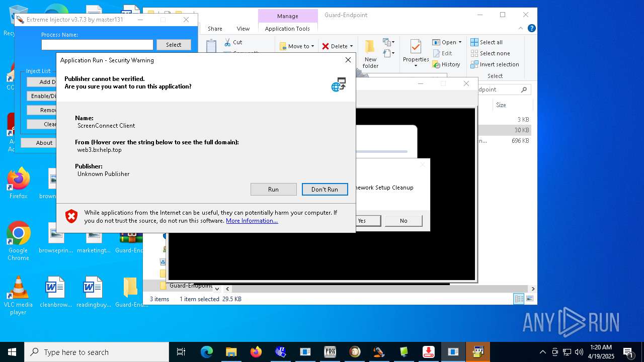Open the View ribbon tab in Explorer

243,29
